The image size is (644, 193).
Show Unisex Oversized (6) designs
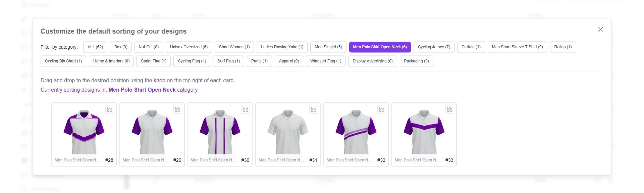(x=189, y=47)
